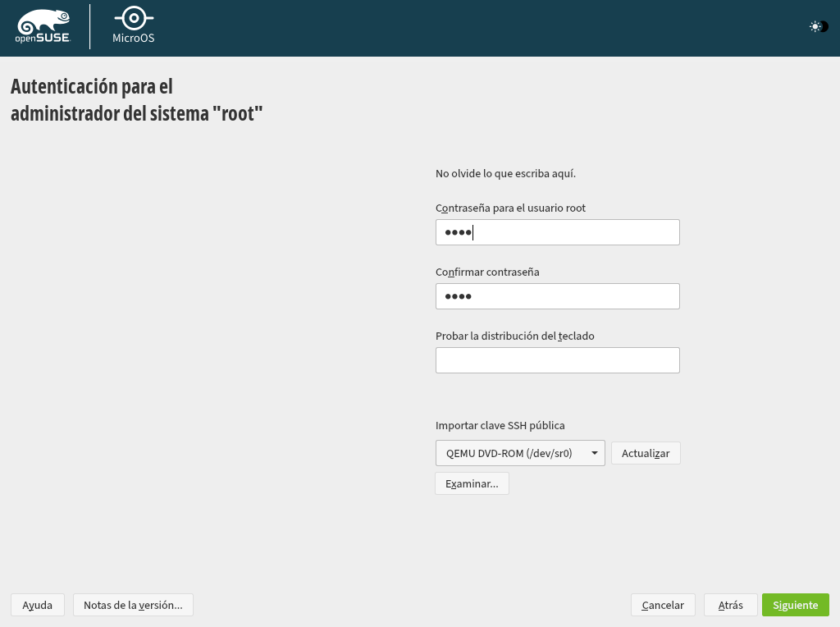Toggle the light/dark theme switch icon
The image size is (840, 627).
point(819,26)
